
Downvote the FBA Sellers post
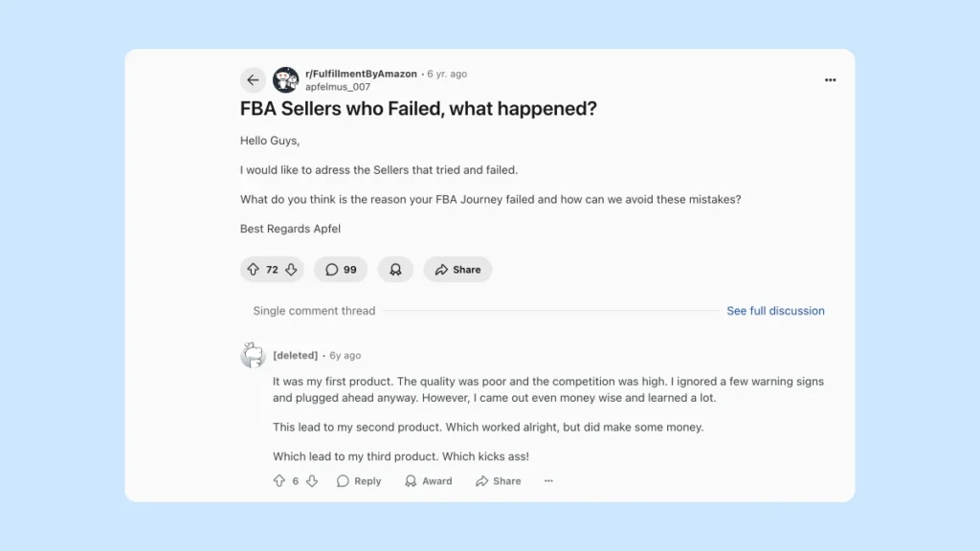[x=291, y=270]
